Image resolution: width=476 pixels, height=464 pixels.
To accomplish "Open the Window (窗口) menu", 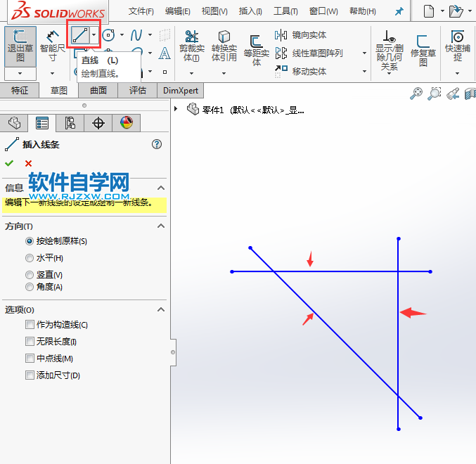I will tap(323, 11).
